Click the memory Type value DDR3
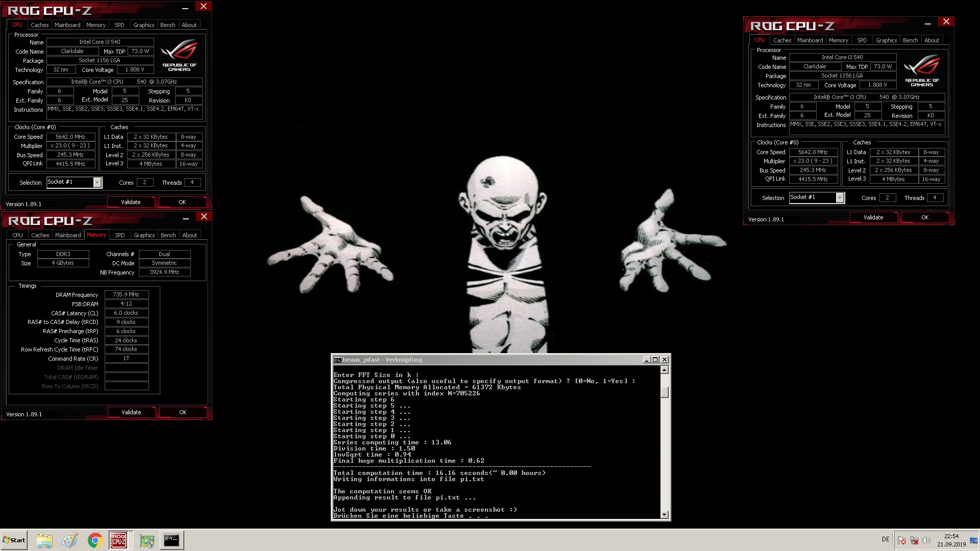980x551 pixels. click(63, 254)
